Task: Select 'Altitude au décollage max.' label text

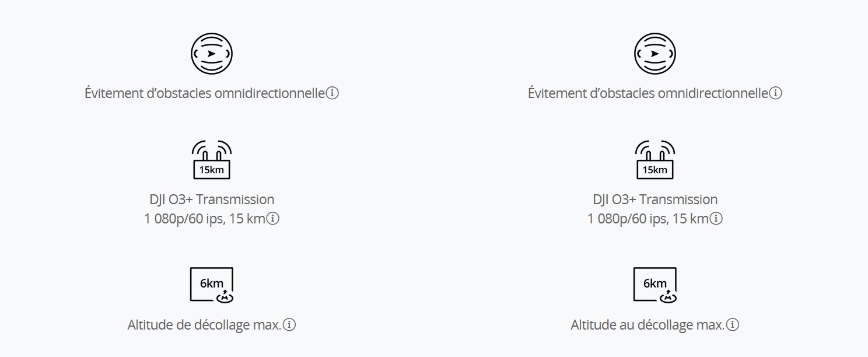Action: (647, 325)
